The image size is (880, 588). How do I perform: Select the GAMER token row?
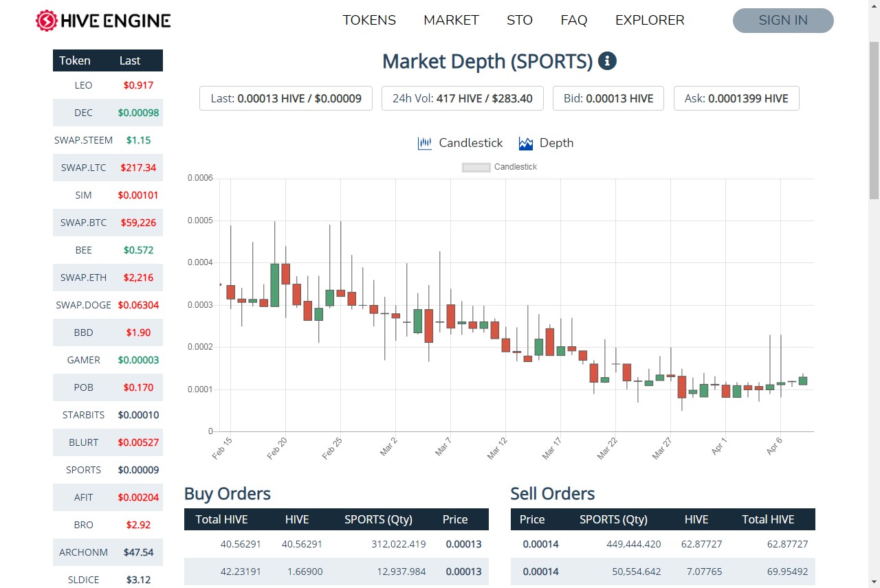(x=108, y=360)
